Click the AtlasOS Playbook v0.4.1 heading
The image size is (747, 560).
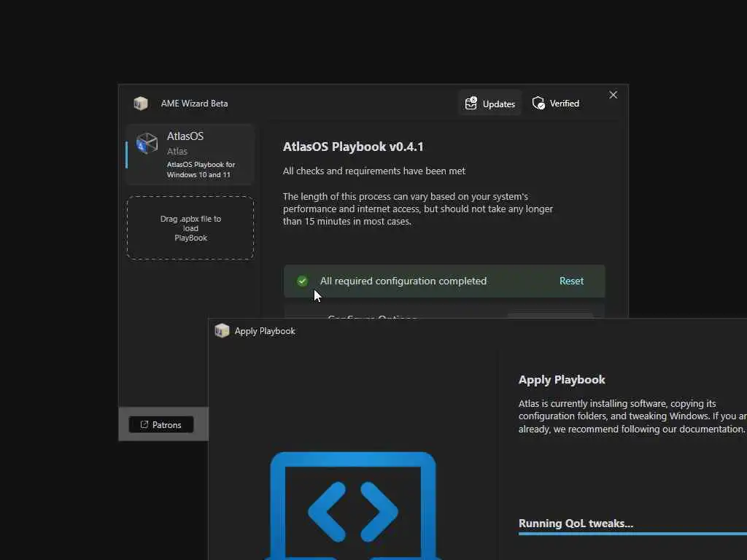click(353, 147)
